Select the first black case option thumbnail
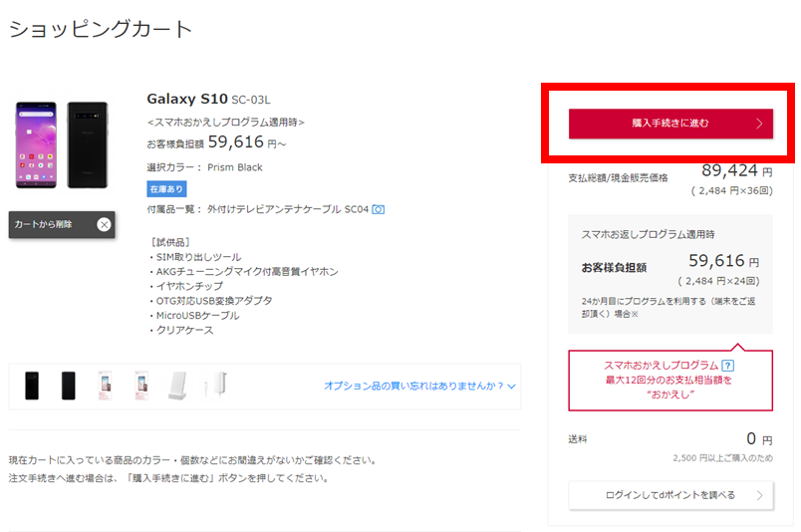 click(32, 386)
